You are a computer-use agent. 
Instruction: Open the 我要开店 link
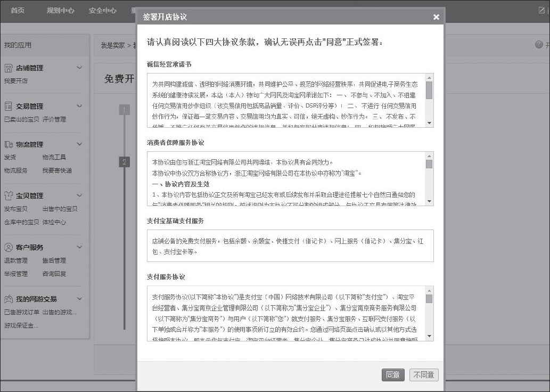coord(16,81)
